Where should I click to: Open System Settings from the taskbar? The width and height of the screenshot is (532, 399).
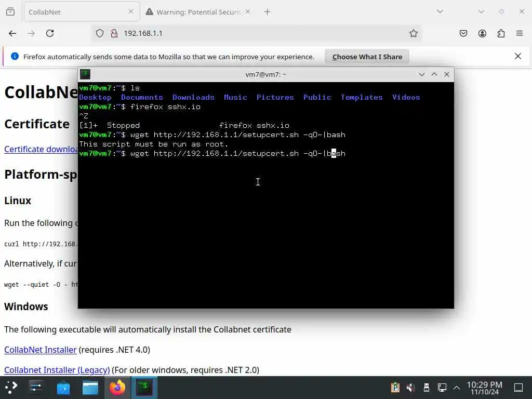36,388
